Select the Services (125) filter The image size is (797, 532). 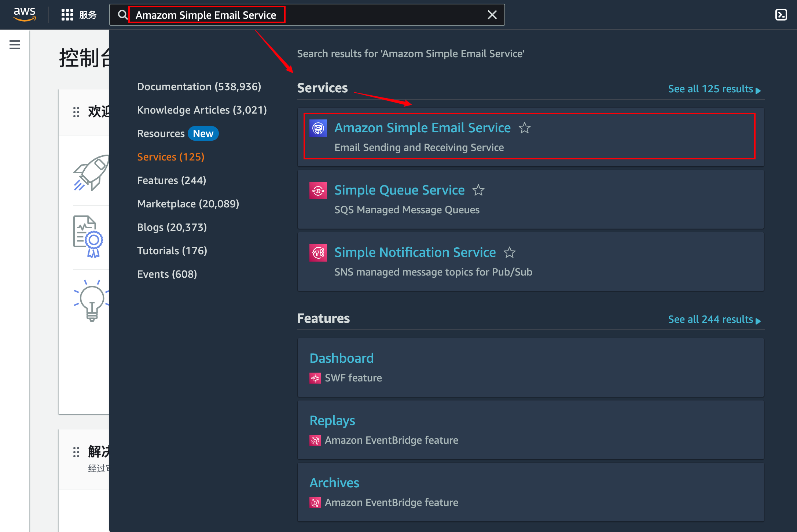coord(171,157)
